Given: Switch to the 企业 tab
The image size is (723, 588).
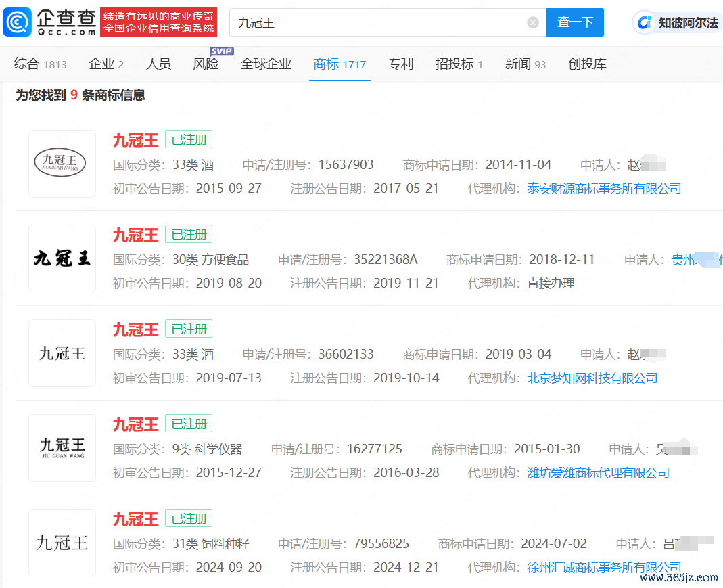Looking at the screenshot, I should pyautogui.click(x=106, y=64).
